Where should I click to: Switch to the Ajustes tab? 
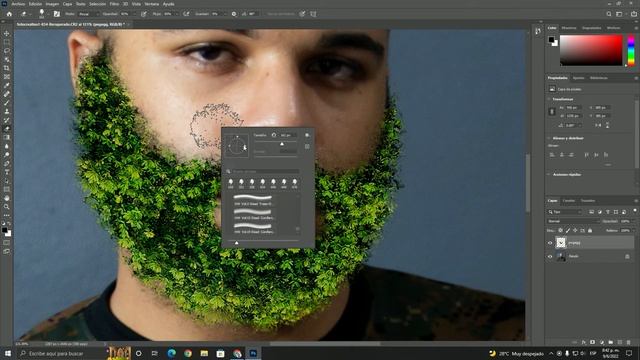[x=578, y=78]
